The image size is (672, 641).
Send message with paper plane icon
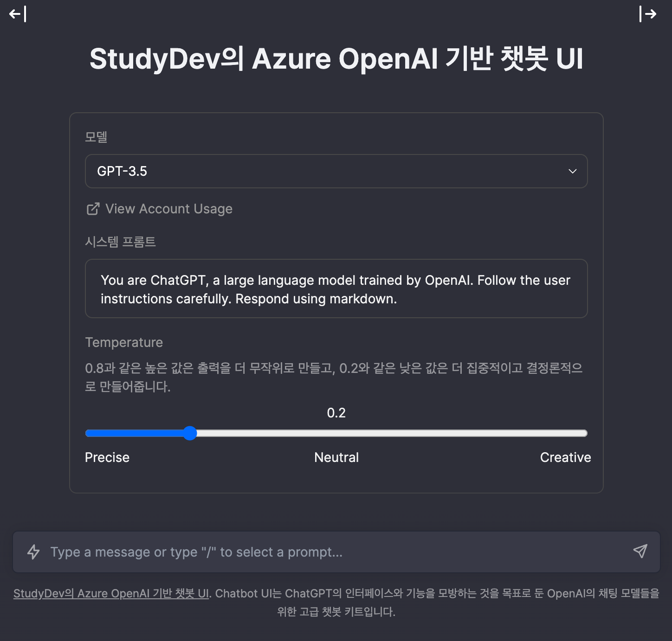[640, 551]
